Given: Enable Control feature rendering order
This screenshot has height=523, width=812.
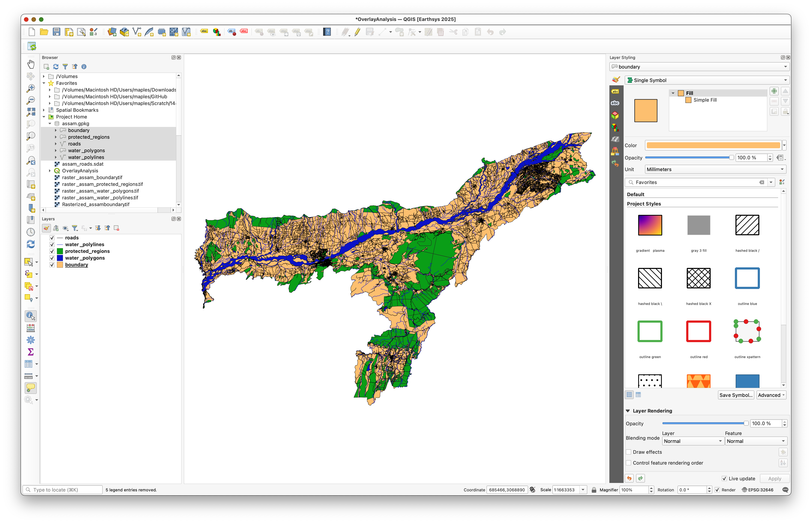Looking at the screenshot, I should [628, 463].
